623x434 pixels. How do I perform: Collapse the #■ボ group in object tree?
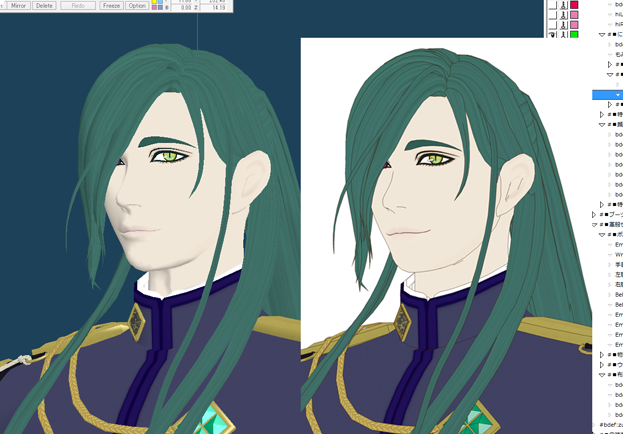602,235
